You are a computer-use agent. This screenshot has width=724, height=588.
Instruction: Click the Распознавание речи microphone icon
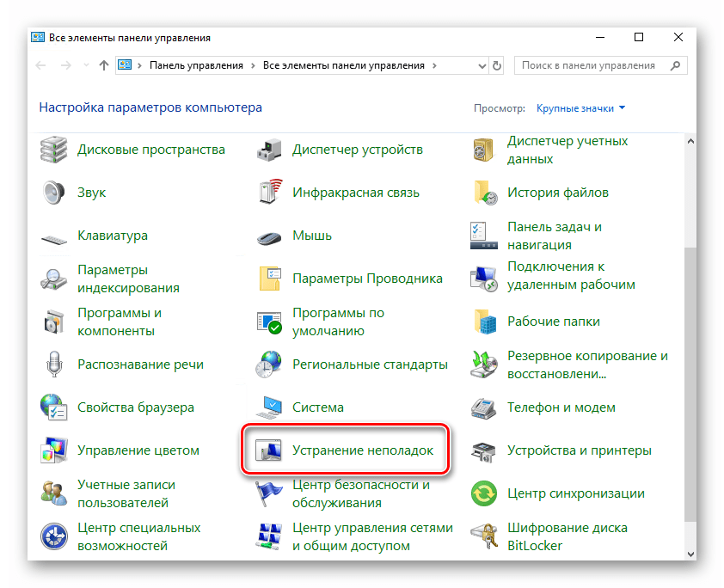54,364
